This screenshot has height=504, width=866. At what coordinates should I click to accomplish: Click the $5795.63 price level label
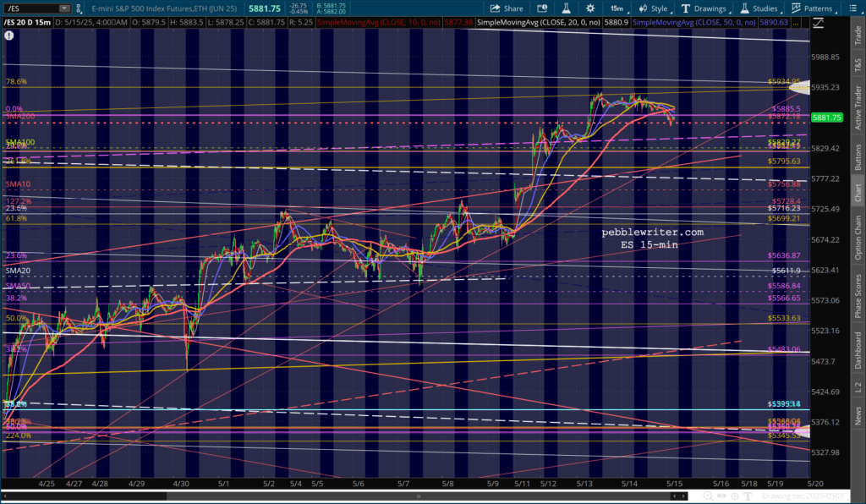[x=784, y=162]
